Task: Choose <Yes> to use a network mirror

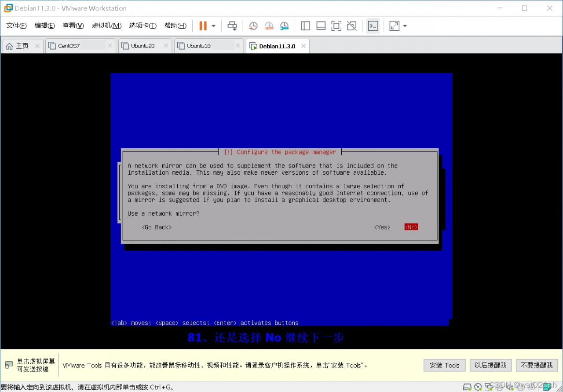Action: pos(382,227)
